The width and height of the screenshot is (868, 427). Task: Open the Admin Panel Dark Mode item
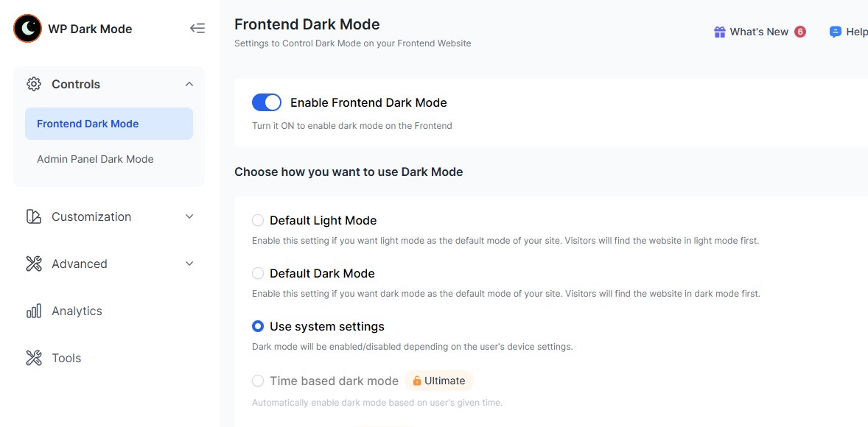pyautogui.click(x=95, y=159)
